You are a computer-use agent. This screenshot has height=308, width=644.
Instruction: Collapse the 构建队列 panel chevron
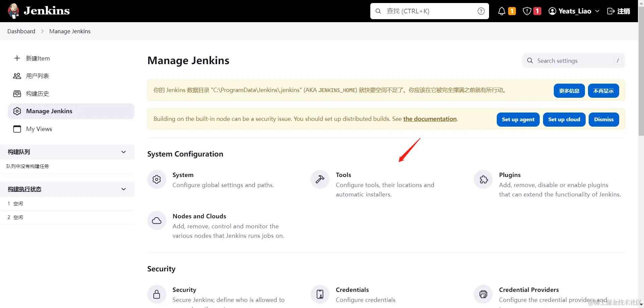pyautogui.click(x=123, y=152)
